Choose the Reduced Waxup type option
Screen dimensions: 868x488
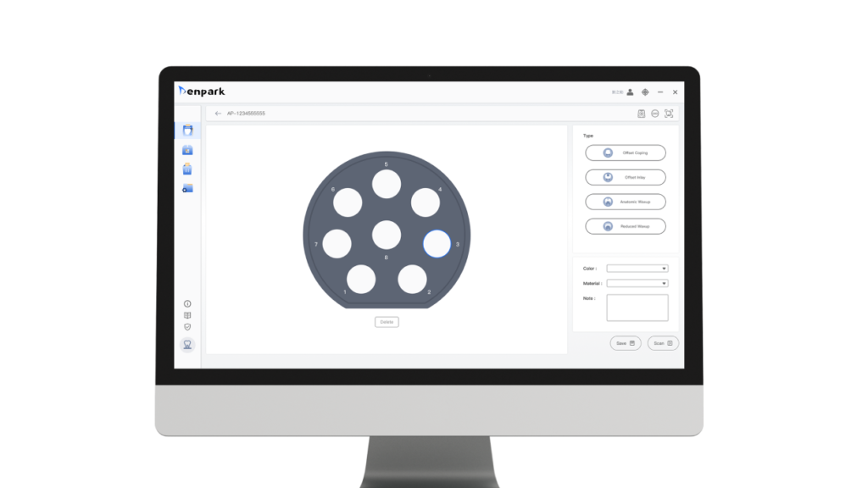[626, 226]
